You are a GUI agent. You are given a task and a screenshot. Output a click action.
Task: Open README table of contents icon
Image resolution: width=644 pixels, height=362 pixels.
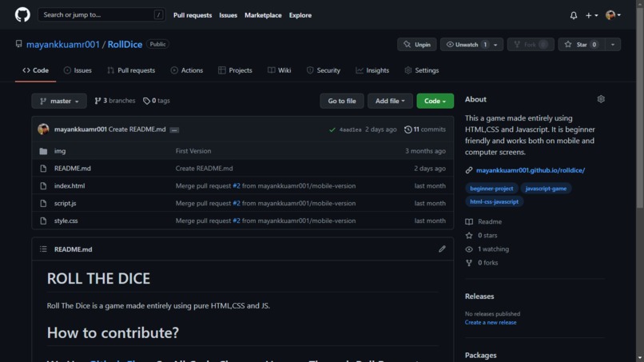(x=43, y=249)
